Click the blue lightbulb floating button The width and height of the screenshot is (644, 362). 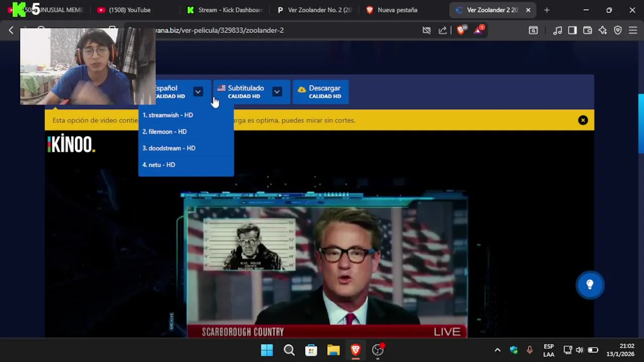(590, 285)
